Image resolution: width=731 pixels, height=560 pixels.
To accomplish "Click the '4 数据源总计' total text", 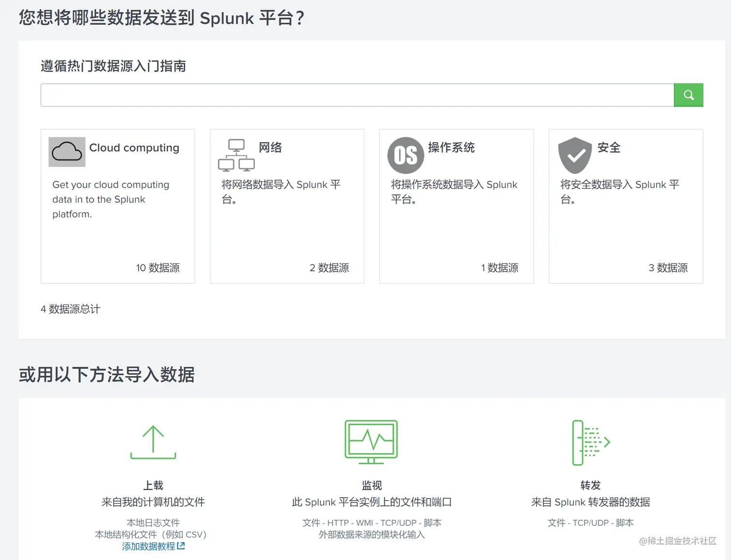I will coord(71,309).
